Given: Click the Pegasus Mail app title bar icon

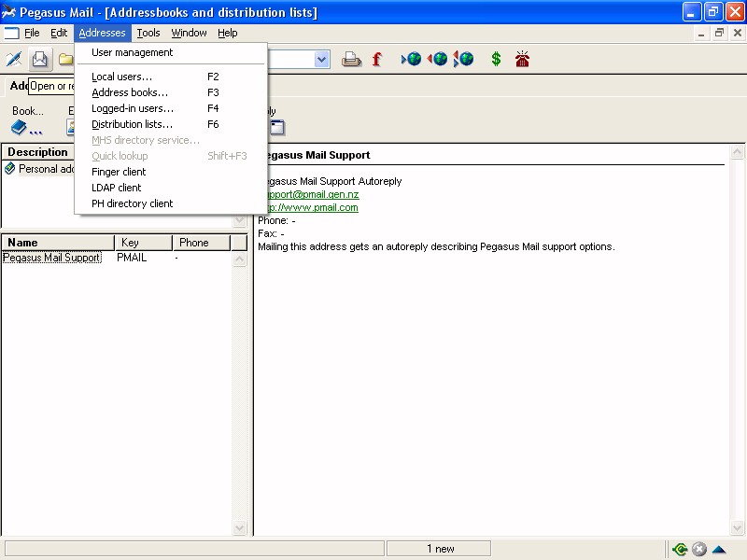Looking at the screenshot, I should 9,11.
